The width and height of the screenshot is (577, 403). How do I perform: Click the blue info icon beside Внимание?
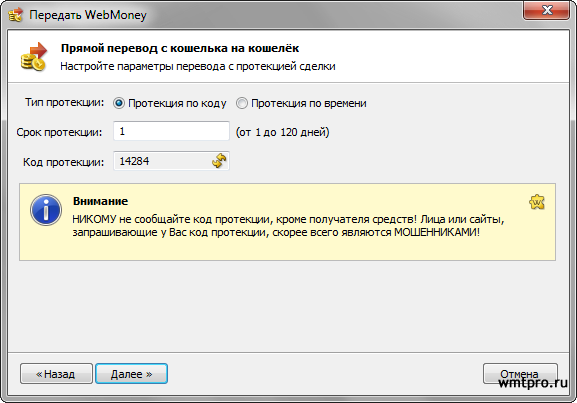[x=46, y=210]
